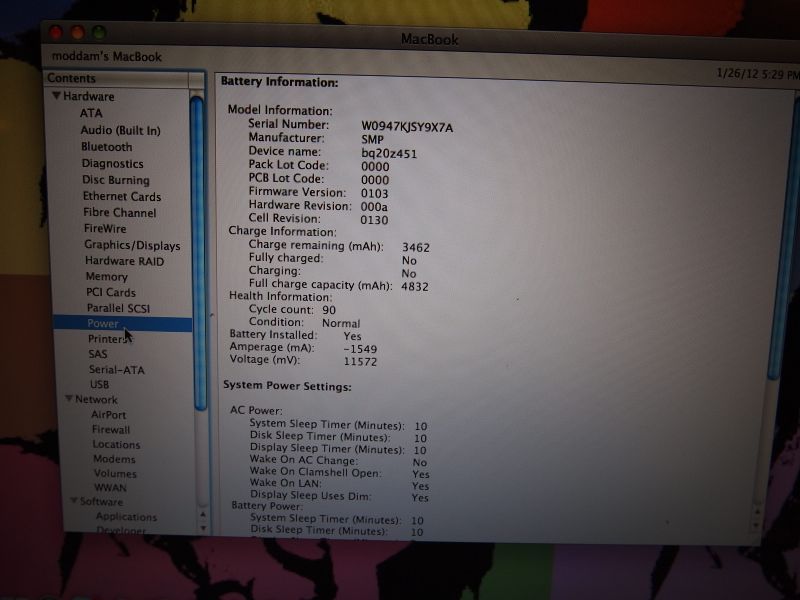Click cell revision value 0130
The height and width of the screenshot is (600, 800).
pyautogui.click(x=374, y=220)
